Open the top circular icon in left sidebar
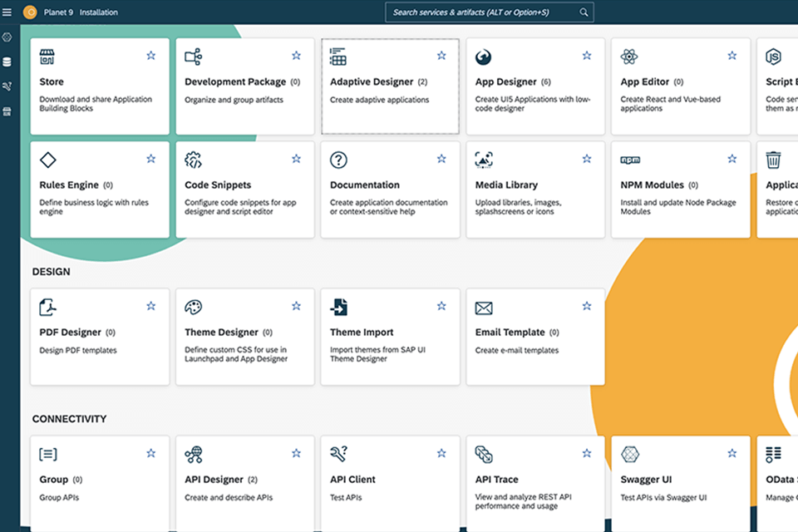The height and width of the screenshot is (532, 798). 7,37
